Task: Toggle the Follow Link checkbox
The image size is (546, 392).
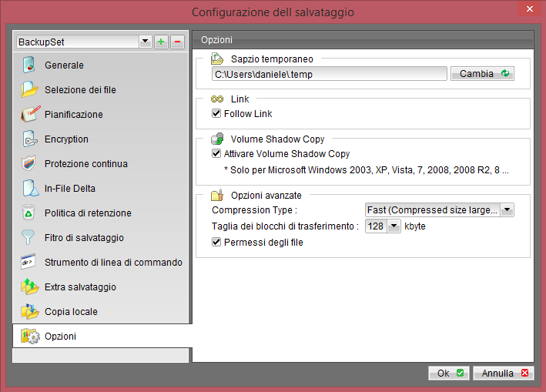Action: (x=216, y=113)
